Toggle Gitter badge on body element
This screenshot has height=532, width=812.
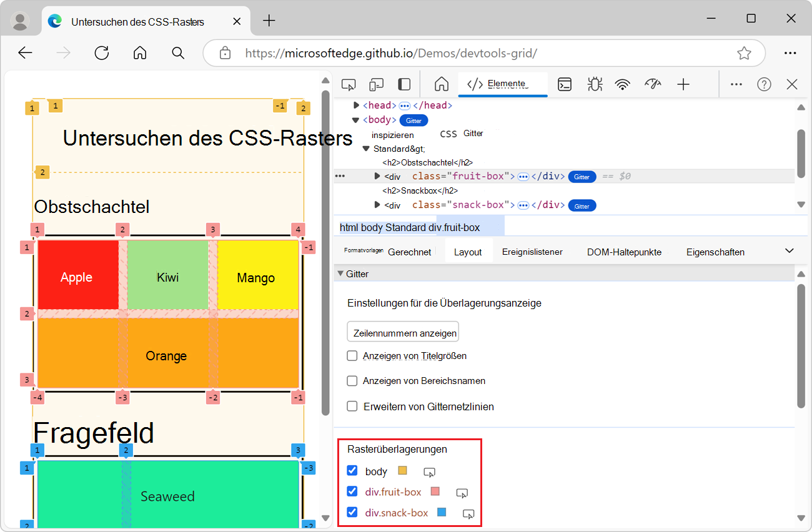pos(414,120)
